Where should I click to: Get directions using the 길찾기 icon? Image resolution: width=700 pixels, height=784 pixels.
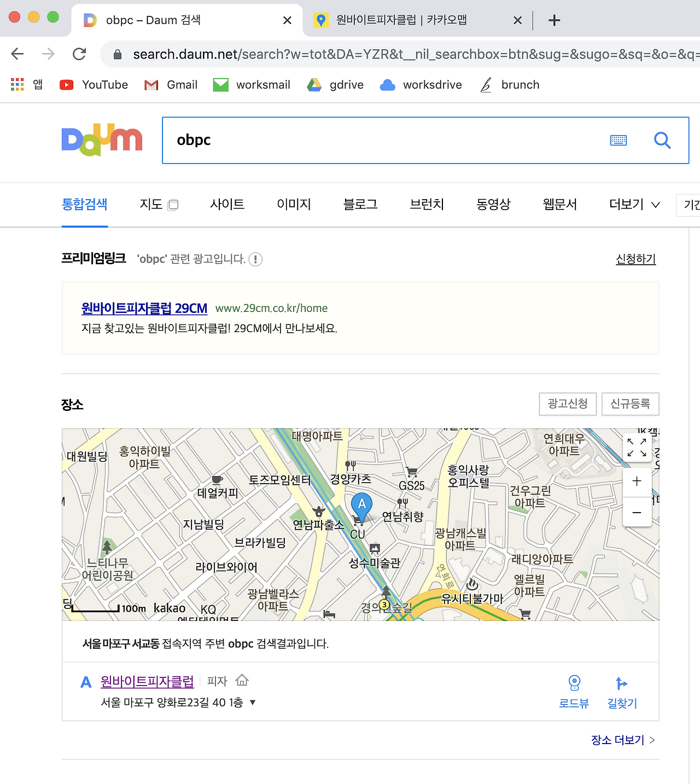621,691
